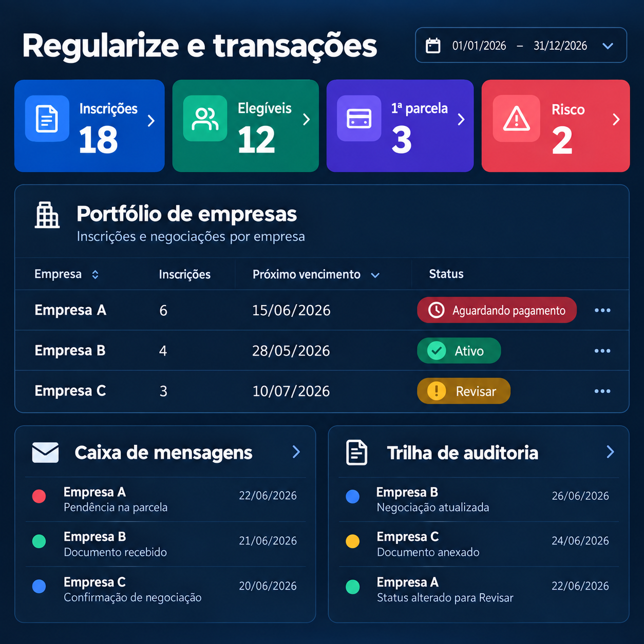Click the calendar icon in date range picker
This screenshot has height=644, width=644.
click(x=433, y=46)
